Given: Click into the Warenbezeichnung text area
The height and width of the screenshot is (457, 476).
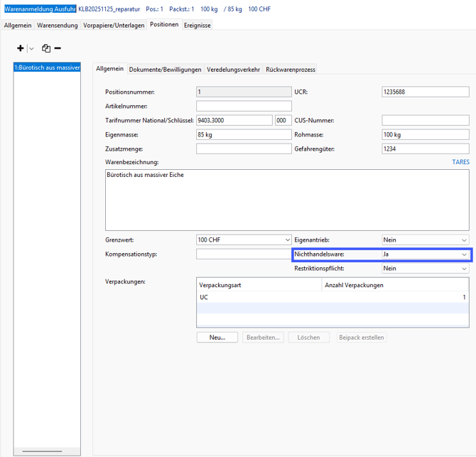Looking at the screenshot, I should tap(287, 199).
